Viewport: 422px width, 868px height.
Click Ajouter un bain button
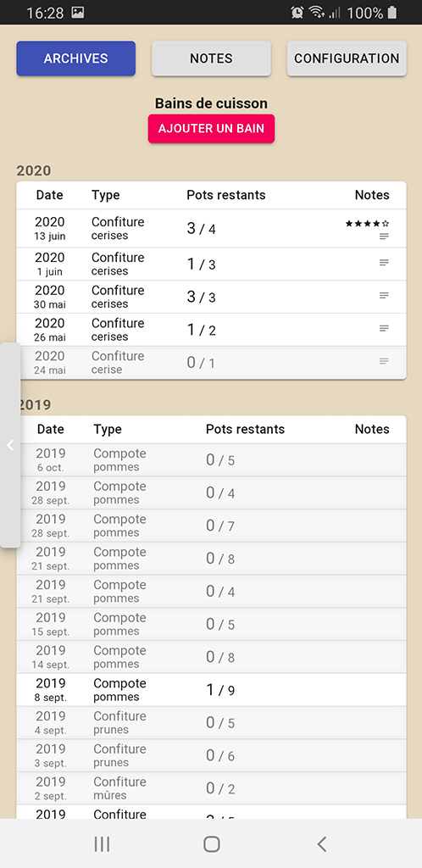(x=211, y=129)
